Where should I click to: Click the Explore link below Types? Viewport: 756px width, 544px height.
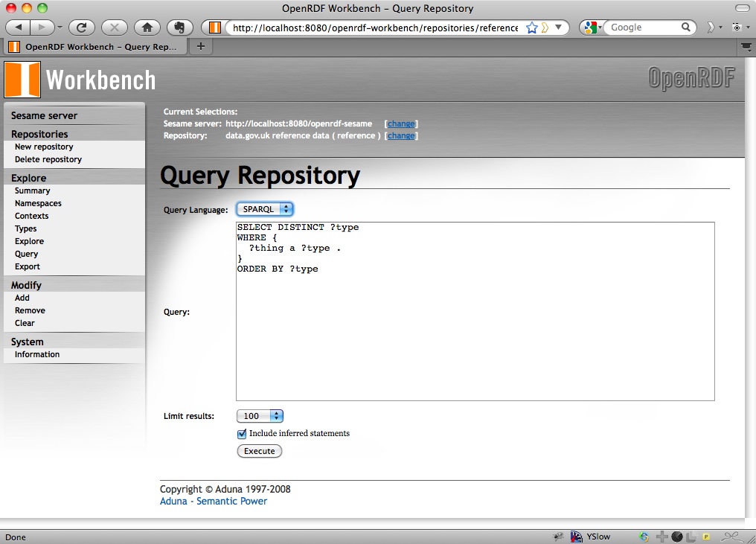pyautogui.click(x=30, y=241)
